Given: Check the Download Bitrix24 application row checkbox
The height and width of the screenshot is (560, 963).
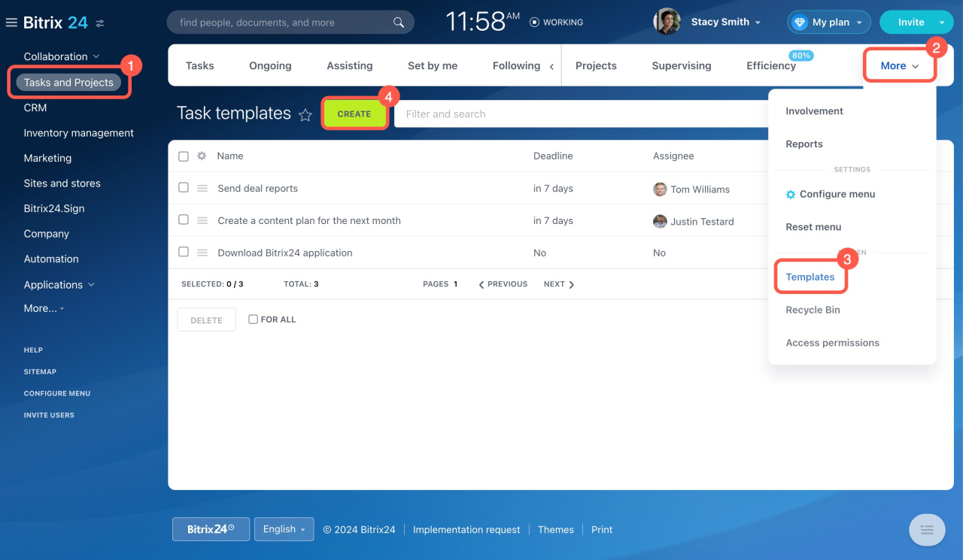Looking at the screenshot, I should click(184, 253).
